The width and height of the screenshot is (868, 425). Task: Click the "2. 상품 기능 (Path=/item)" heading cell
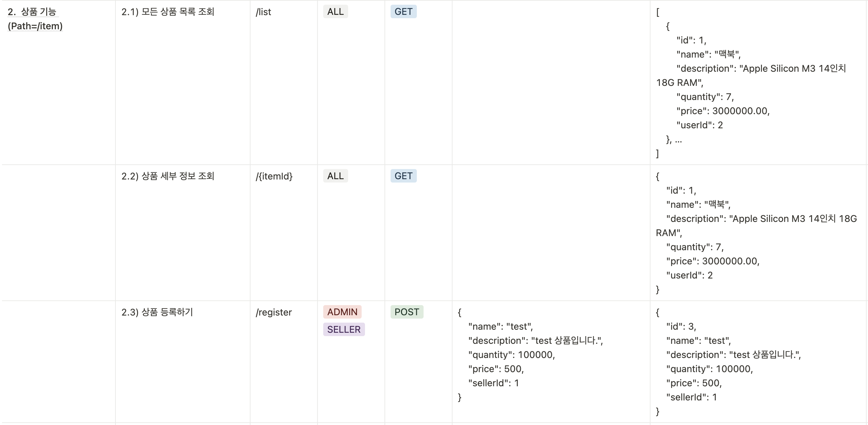click(35, 19)
